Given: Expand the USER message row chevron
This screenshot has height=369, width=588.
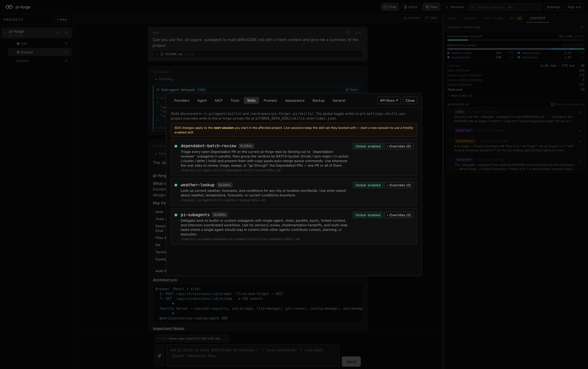Looking at the screenshot, I should pos(450,112).
